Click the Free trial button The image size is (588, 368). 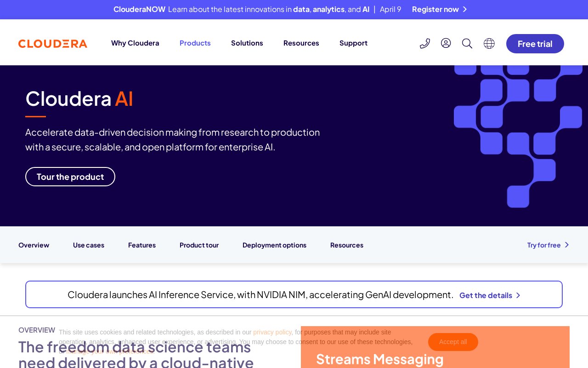point(535,44)
